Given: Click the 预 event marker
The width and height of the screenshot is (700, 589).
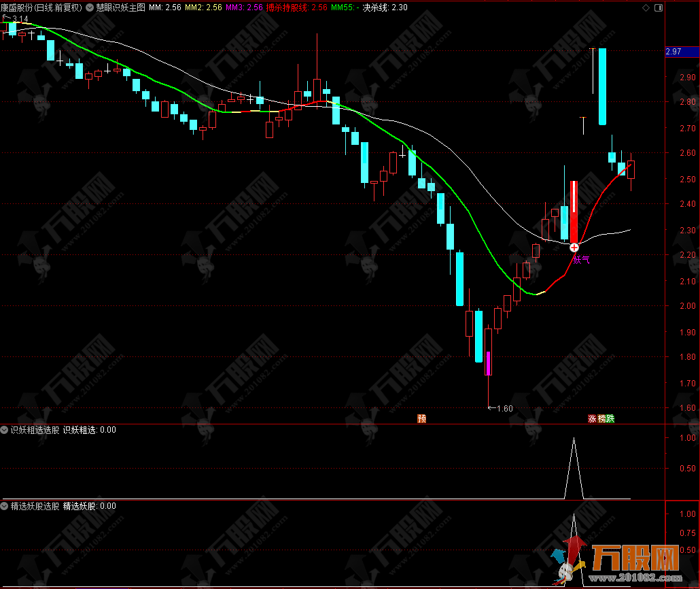Looking at the screenshot, I should point(422,418).
